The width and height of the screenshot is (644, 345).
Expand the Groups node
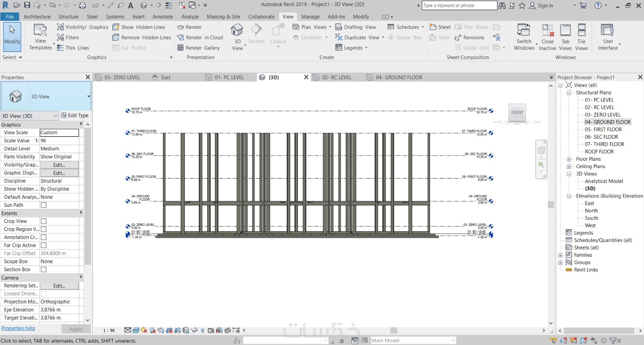pyautogui.click(x=560, y=262)
